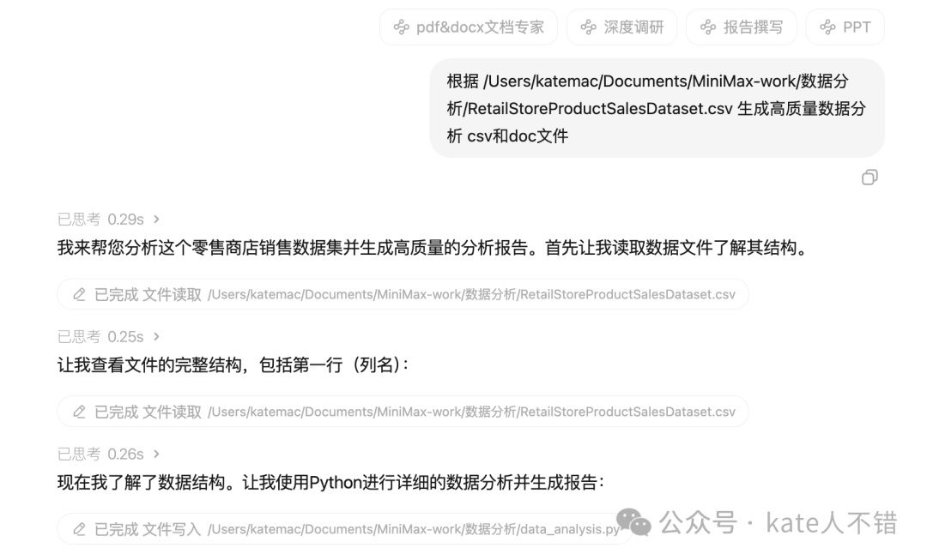Expand the 已思考 0.26s thinking chevron
This screenshot has width=927, height=560.
[157, 455]
